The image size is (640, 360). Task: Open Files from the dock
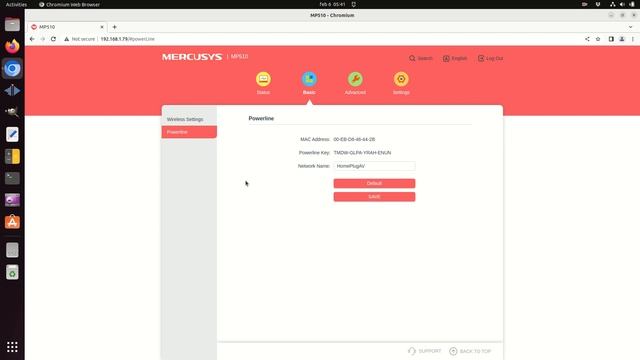[12, 24]
